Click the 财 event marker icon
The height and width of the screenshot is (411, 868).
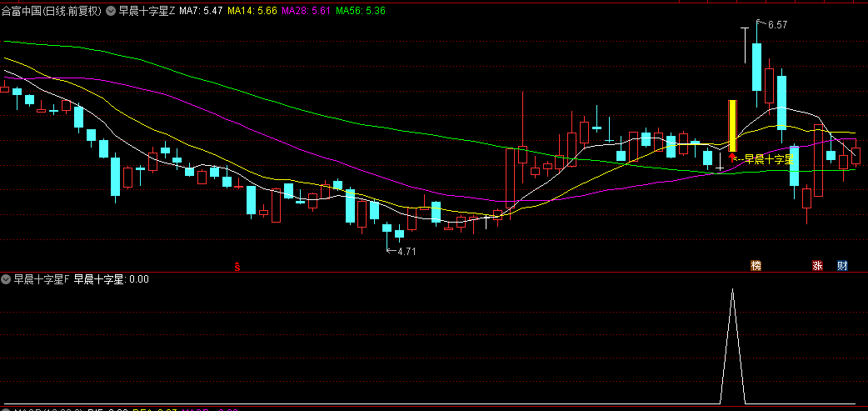click(842, 266)
